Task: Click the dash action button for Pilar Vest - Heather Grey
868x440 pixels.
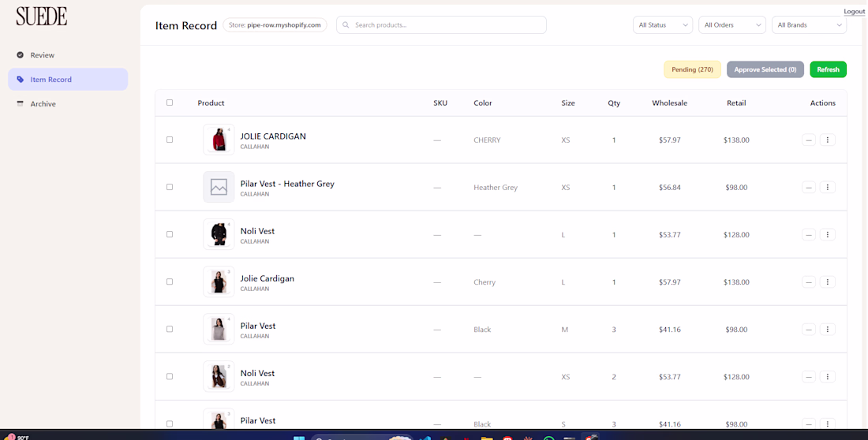Action: [x=809, y=187]
